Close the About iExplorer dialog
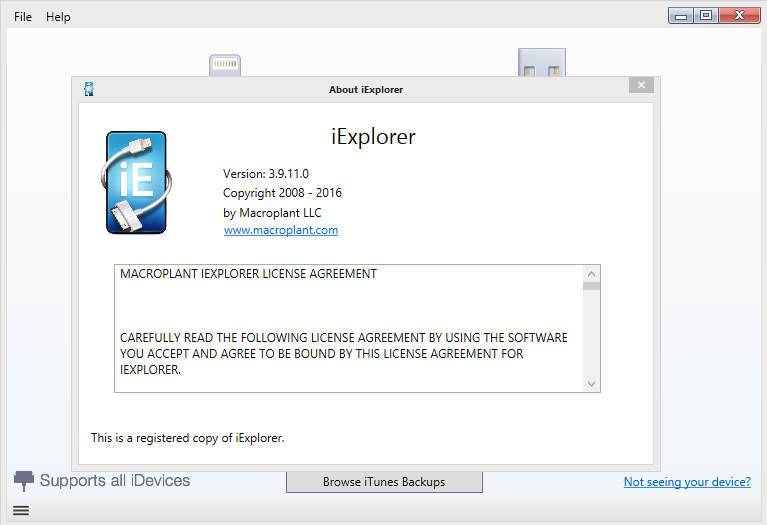767x525 pixels. pos(641,85)
